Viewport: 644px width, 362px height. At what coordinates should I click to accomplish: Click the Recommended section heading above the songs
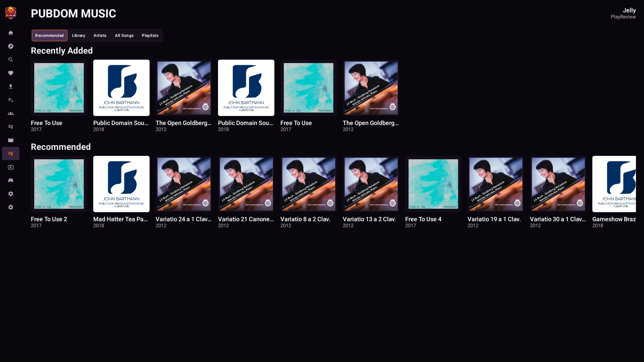coord(61,147)
